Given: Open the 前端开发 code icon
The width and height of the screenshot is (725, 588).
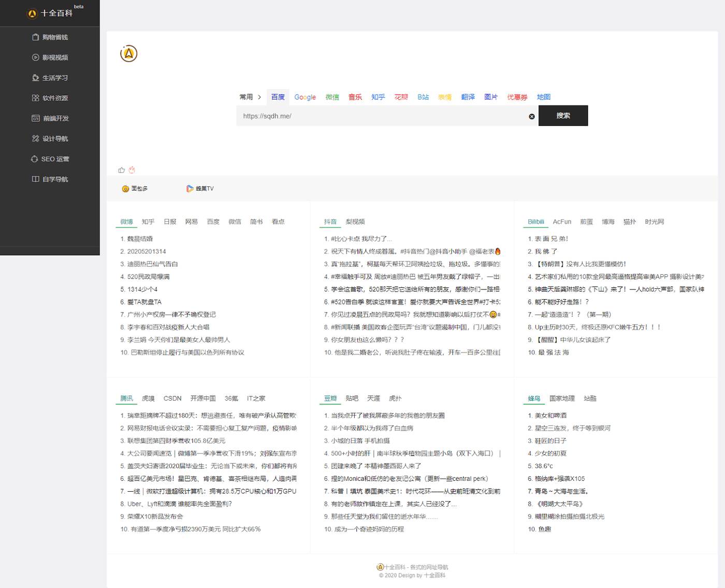Looking at the screenshot, I should coord(36,119).
